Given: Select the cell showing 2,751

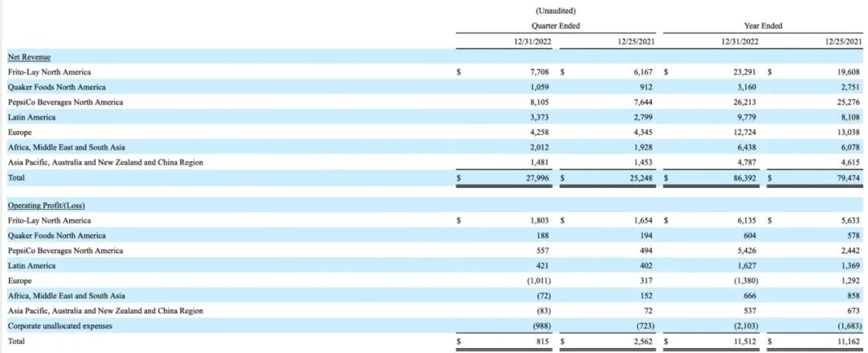Looking at the screenshot, I should [851, 87].
